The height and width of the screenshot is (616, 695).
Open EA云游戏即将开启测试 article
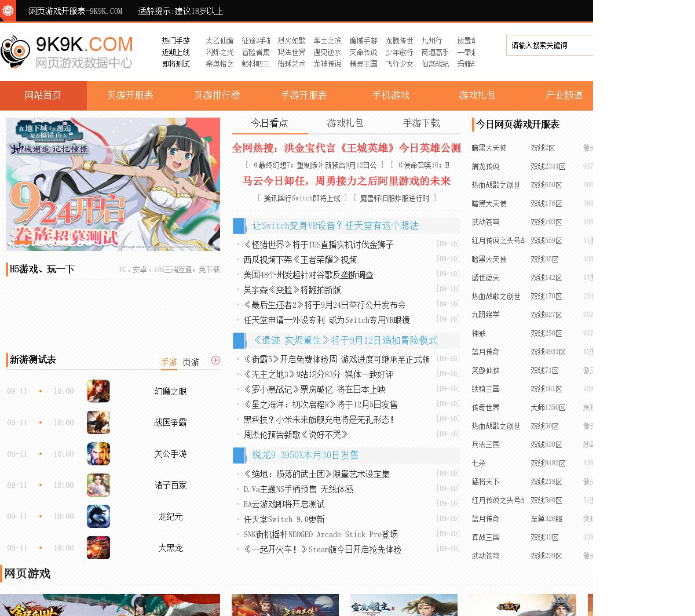284,504
